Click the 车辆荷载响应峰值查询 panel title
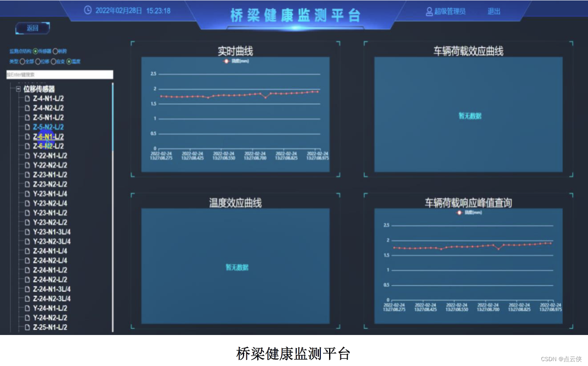This screenshot has height=366, width=588. click(x=468, y=203)
